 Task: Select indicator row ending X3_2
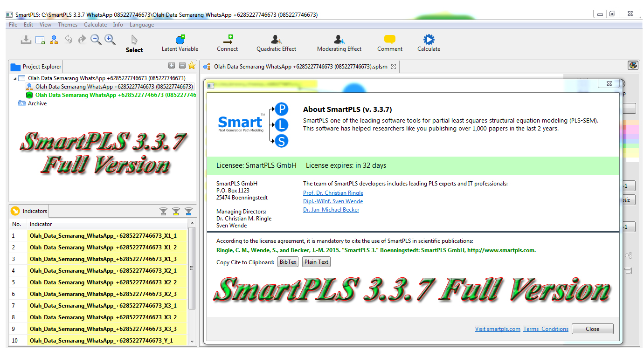point(98,317)
